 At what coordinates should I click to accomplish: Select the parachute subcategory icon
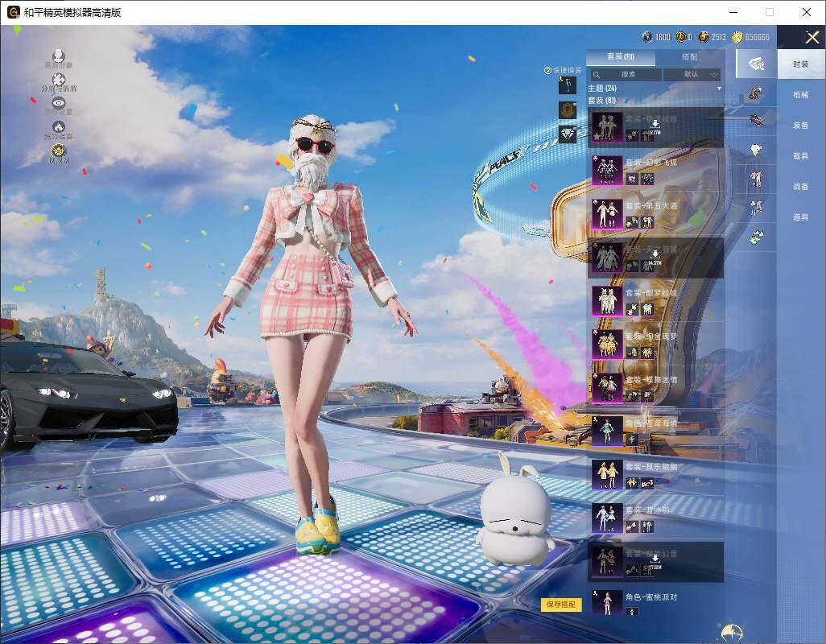click(756, 150)
